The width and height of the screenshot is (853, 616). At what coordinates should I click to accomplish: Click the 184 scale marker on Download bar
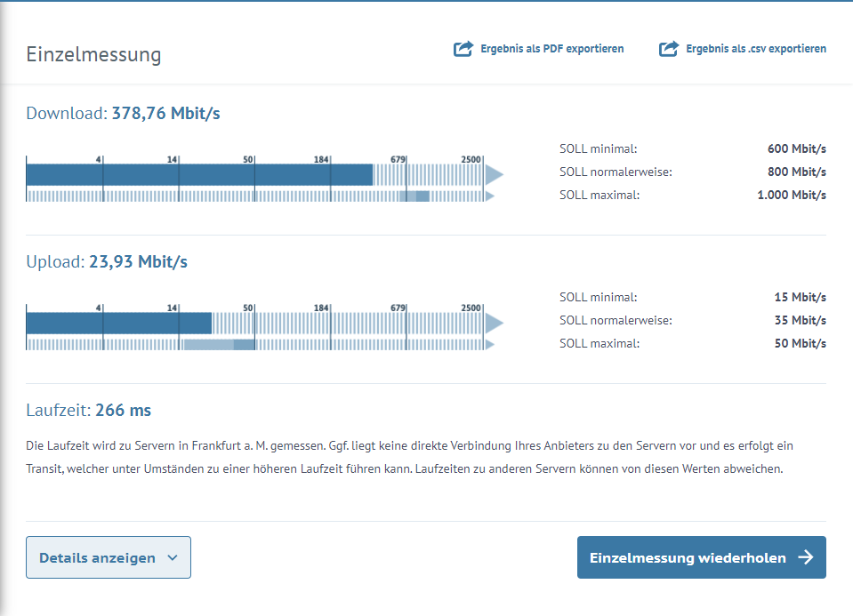322,159
